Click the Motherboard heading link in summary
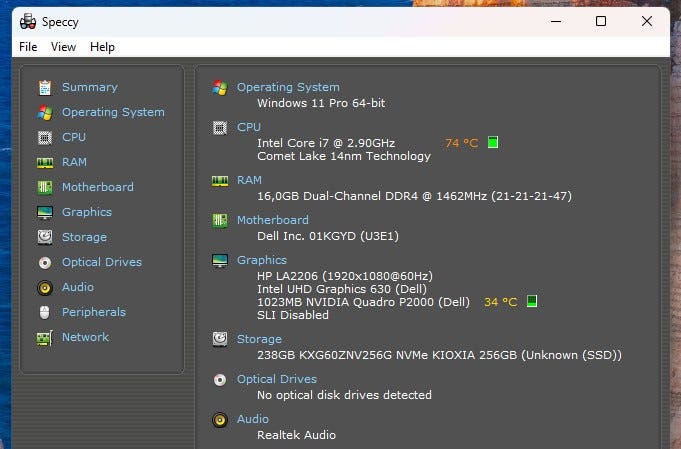This screenshot has height=449, width=681. coord(273,220)
